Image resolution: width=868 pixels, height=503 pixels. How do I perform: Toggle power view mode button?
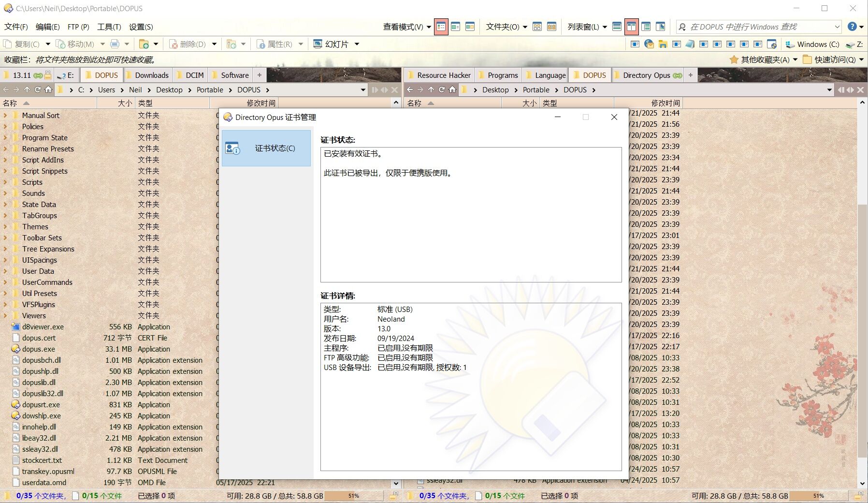point(455,27)
